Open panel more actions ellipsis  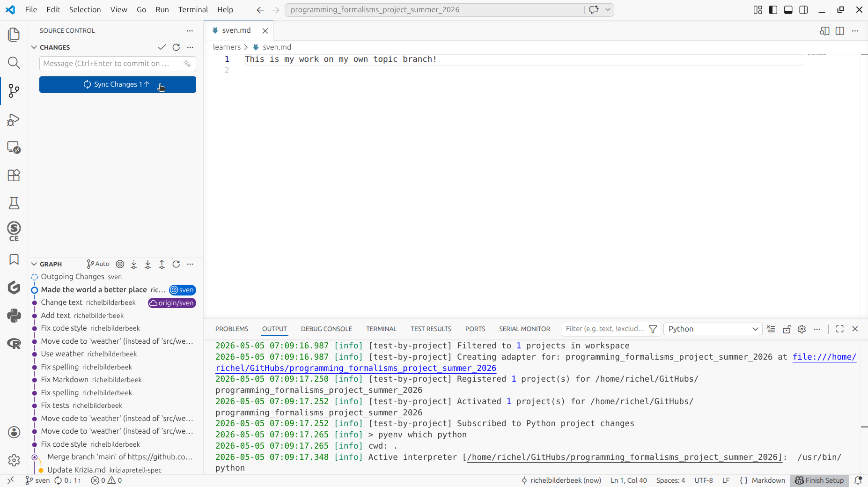click(817, 329)
